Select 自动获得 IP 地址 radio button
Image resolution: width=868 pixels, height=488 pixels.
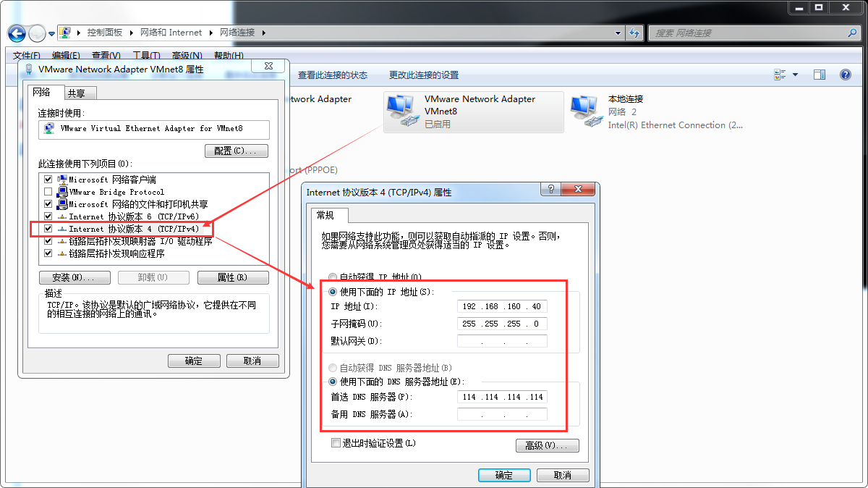pyautogui.click(x=332, y=277)
